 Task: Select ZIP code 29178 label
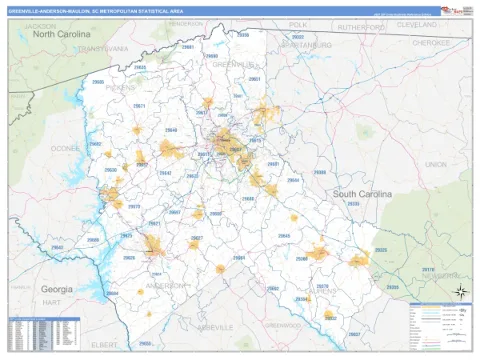428,270
